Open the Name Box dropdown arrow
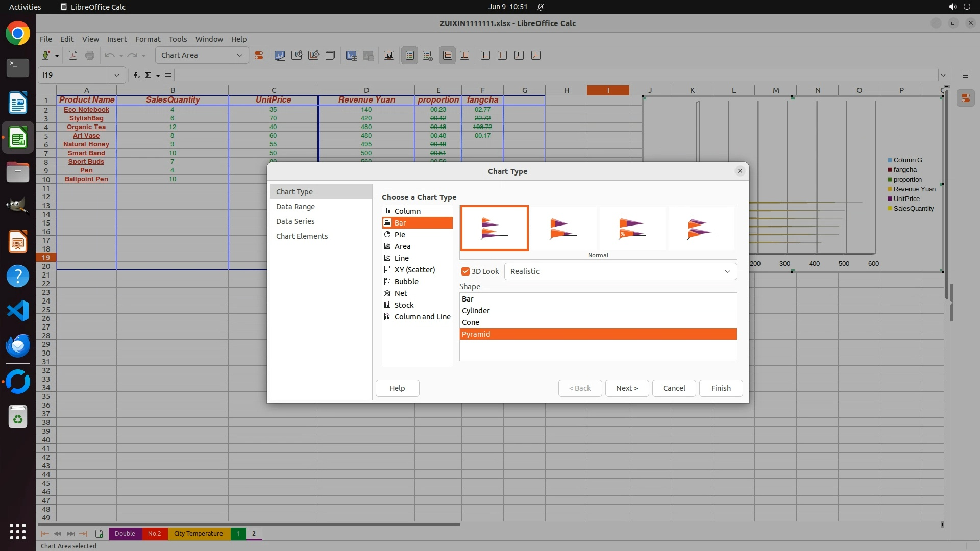The width and height of the screenshot is (980, 551). 116,75
